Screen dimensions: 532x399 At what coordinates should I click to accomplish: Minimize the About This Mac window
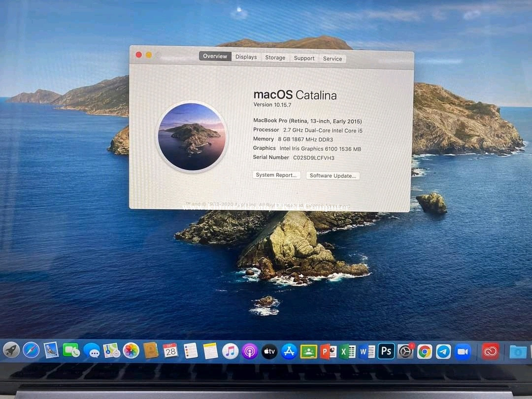149,55
